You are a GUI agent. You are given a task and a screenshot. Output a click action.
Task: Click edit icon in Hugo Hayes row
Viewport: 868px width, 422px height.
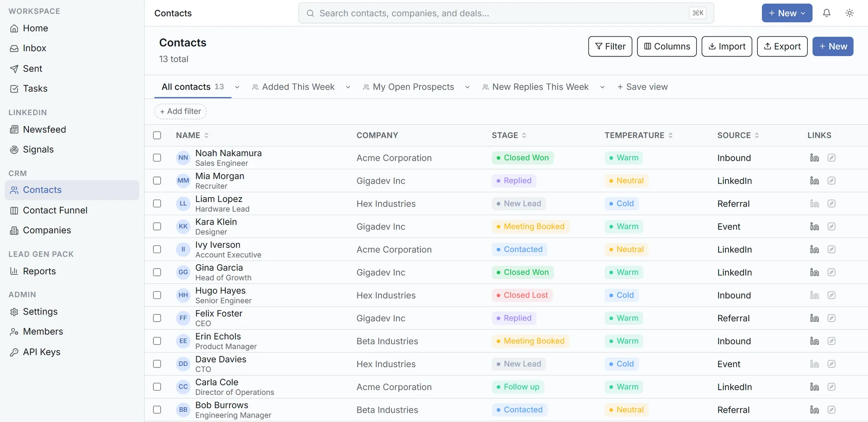tap(831, 295)
